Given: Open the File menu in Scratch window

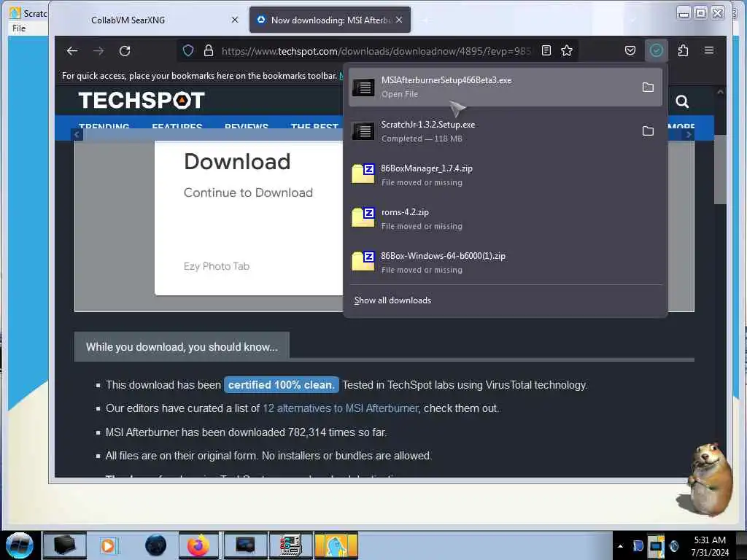Looking at the screenshot, I should click(19, 28).
